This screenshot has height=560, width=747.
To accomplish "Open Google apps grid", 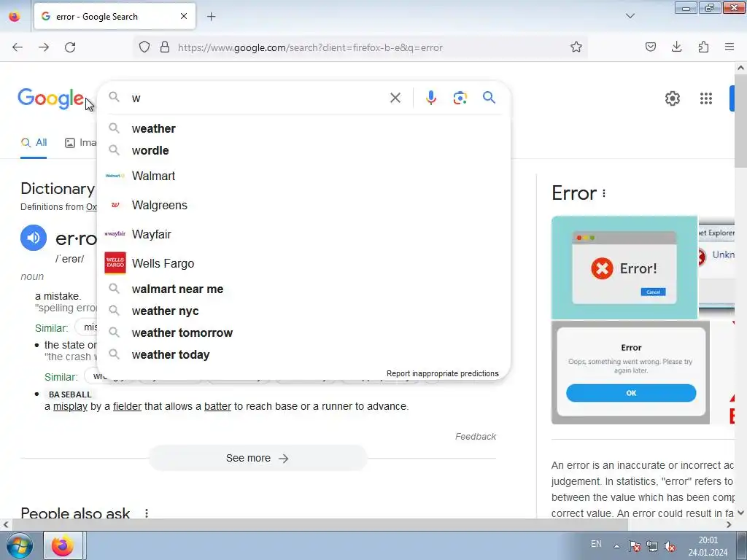I will tap(705, 98).
